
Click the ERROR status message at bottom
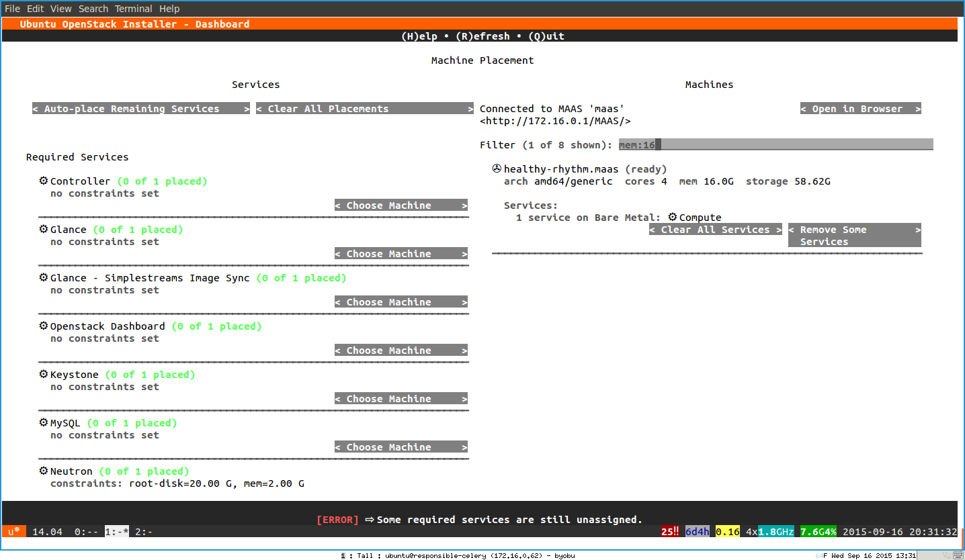click(x=480, y=520)
